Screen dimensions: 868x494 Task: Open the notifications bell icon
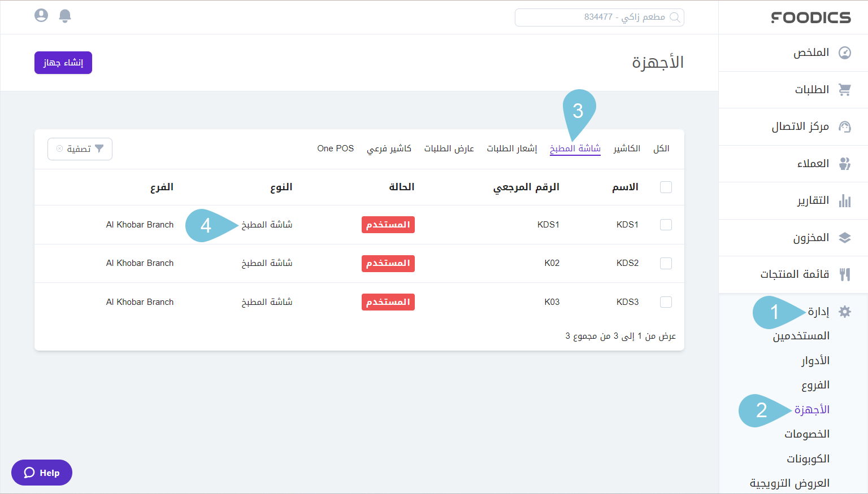65,16
